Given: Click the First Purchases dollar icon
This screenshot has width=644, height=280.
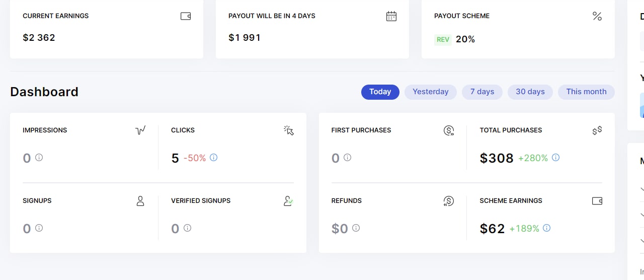Looking at the screenshot, I should pos(449,130).
